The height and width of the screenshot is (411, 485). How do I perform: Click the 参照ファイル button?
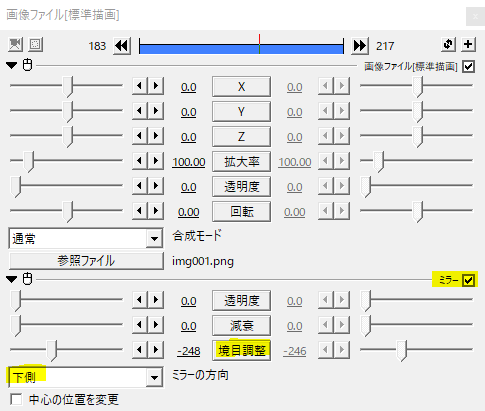[86, 261]
